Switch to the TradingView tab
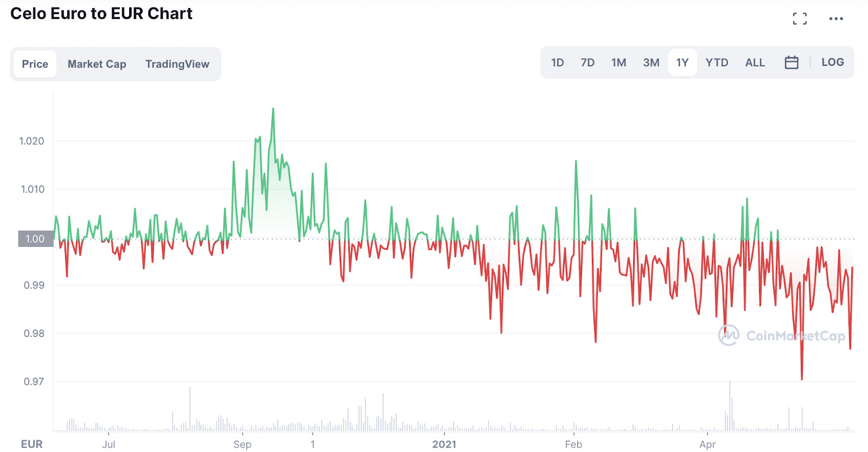Screen dimensions: 868x452 (x=177, y=64)
